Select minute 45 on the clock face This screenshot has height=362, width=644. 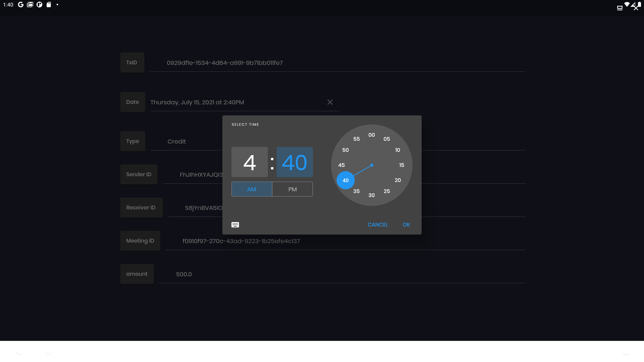tap(341, 165)
